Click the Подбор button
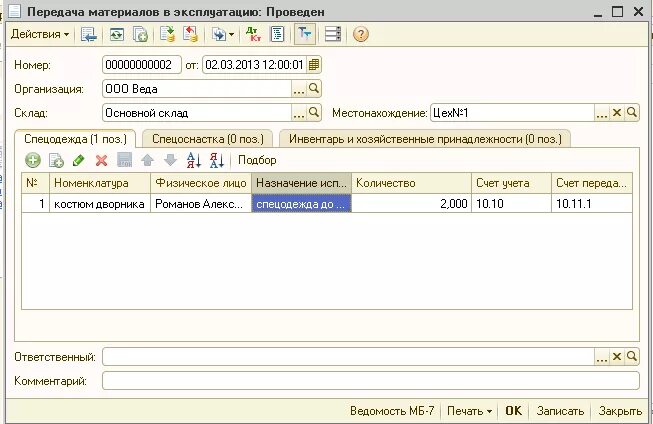The image size is (653, 424). 257,160
